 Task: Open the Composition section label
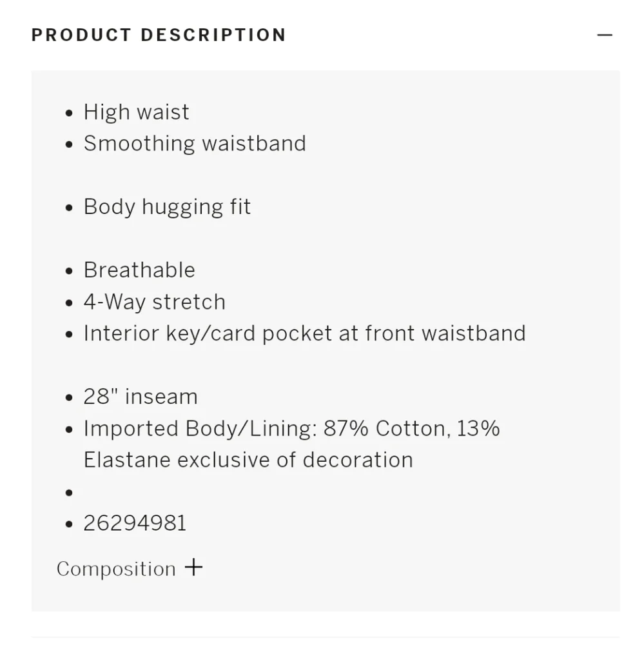[116, 570]
